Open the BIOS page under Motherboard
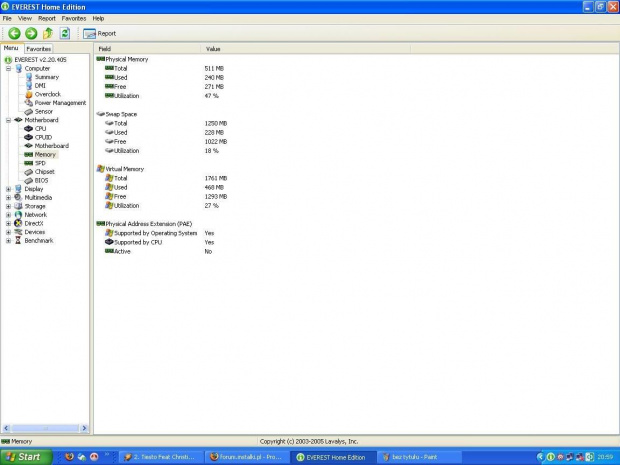The width and height of the screenshot is (620, 465). pos(41,180)
